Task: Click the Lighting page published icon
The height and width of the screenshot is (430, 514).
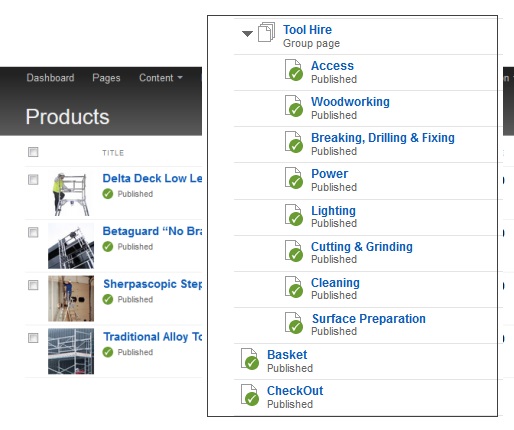Action: click(294, 215)
